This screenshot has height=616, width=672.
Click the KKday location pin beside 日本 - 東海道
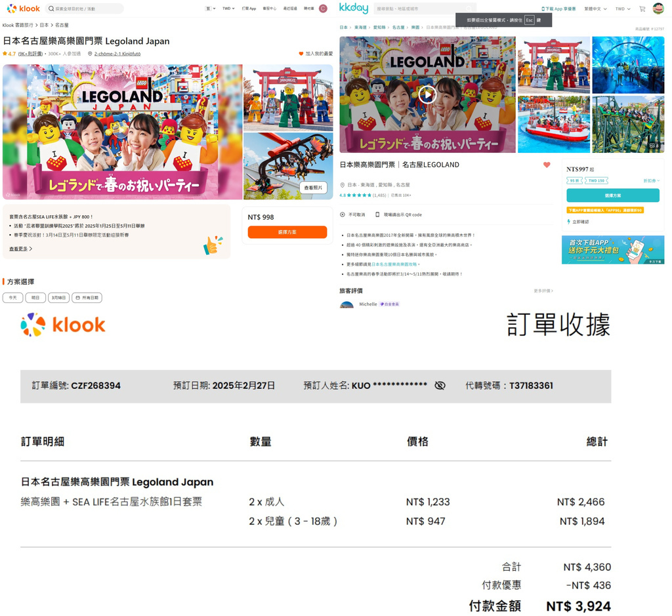pos(343,185)
